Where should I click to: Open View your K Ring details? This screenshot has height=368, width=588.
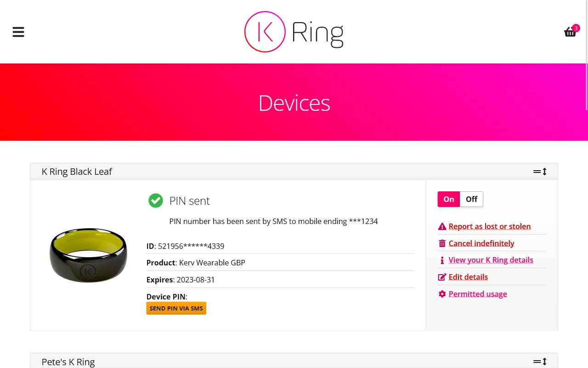(491, 260)
